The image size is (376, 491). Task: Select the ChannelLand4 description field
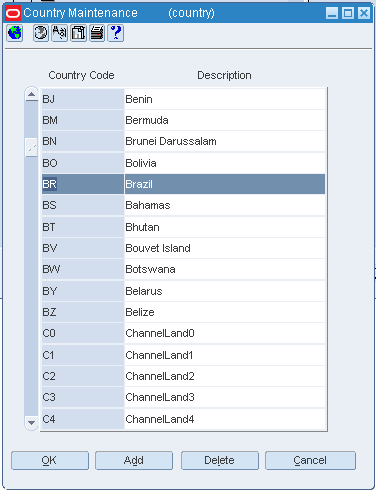click(x=225, y=419)
